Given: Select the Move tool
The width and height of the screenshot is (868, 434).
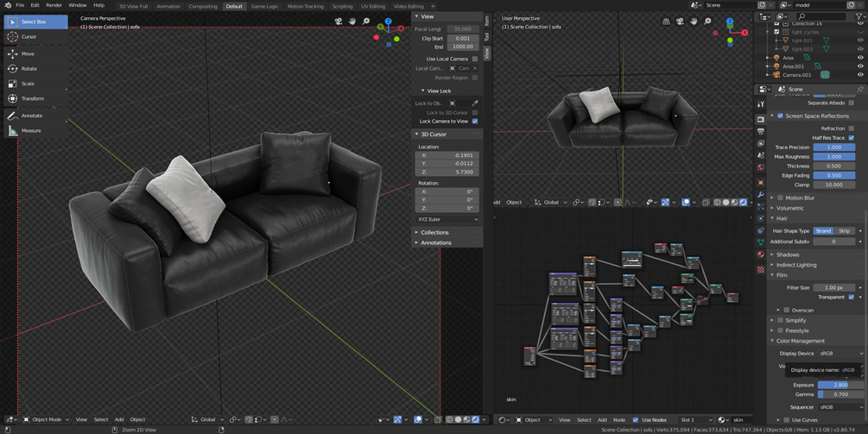Looking at the screenshot, I should coord(35,53).
